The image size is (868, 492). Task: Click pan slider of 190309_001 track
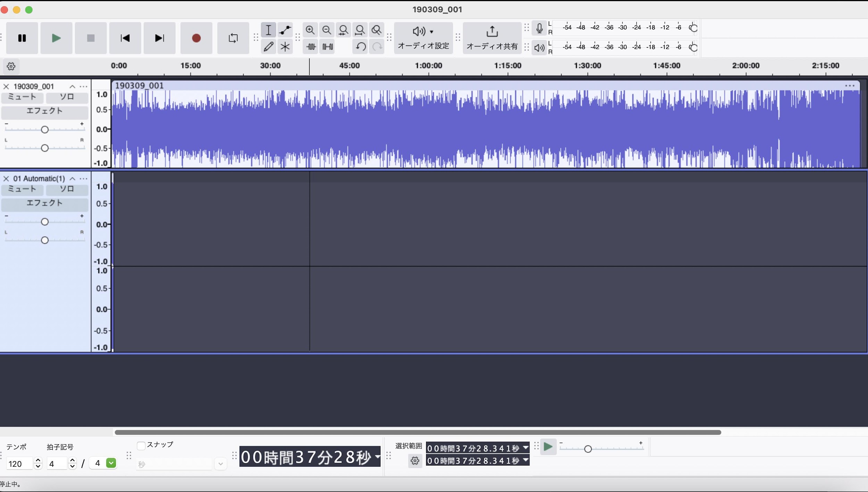click(44, 148)
